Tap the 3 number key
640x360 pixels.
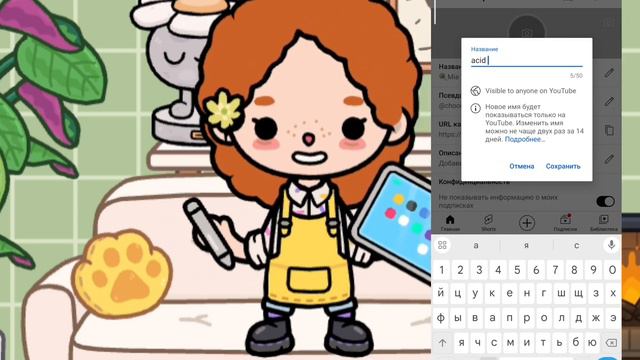point(479,270)
